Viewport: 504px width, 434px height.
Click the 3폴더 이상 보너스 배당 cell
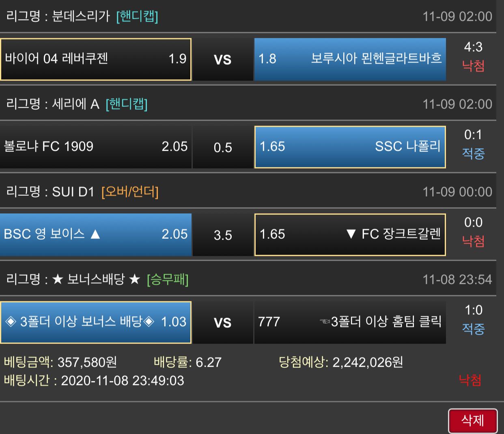(x=96, y=322)
